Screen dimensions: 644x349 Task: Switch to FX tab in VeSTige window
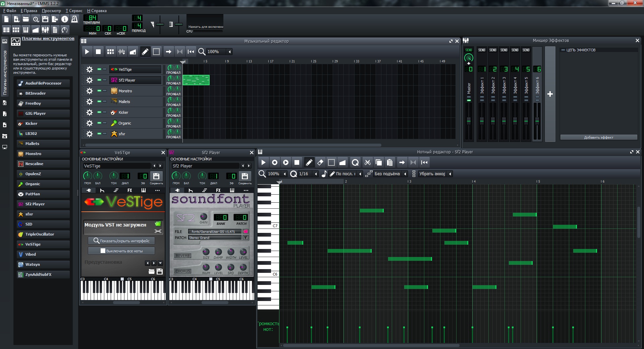pyautogui.click(x=130, y=190)
